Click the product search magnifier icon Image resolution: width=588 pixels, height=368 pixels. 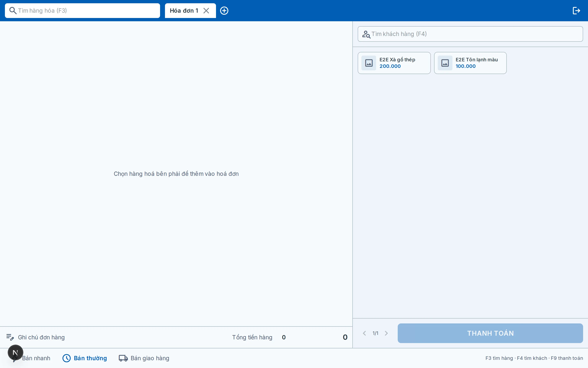pos(13,11)
